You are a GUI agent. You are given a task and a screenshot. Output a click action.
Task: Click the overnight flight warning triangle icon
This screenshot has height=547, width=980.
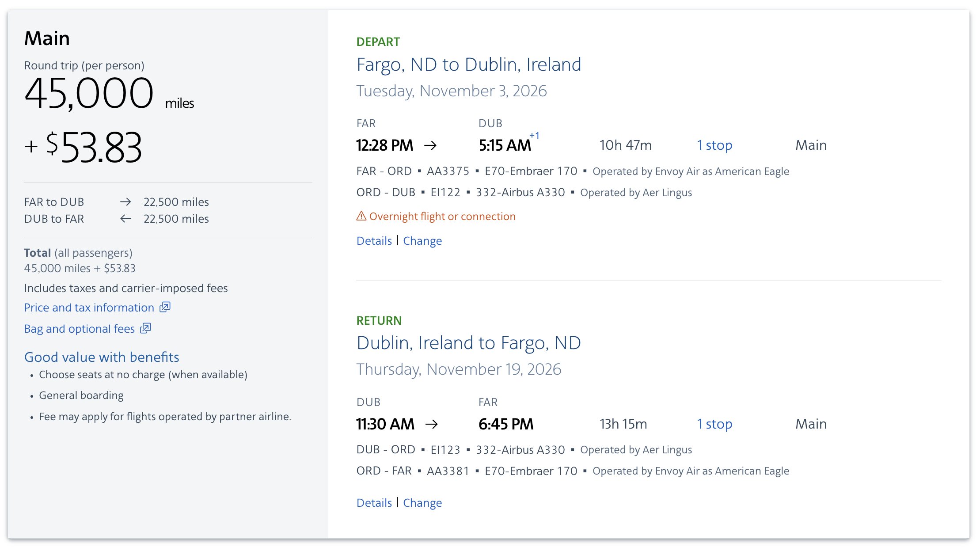361,216
